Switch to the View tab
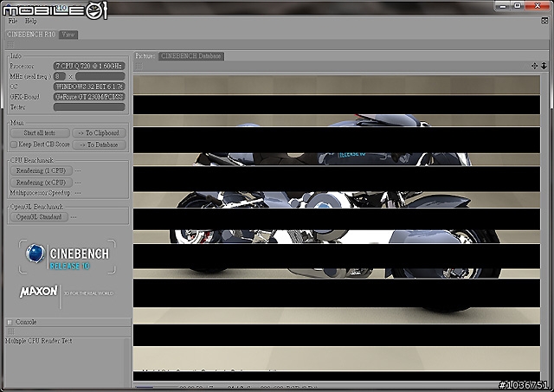Screen dimensions: 554x392 click(68, 35)
